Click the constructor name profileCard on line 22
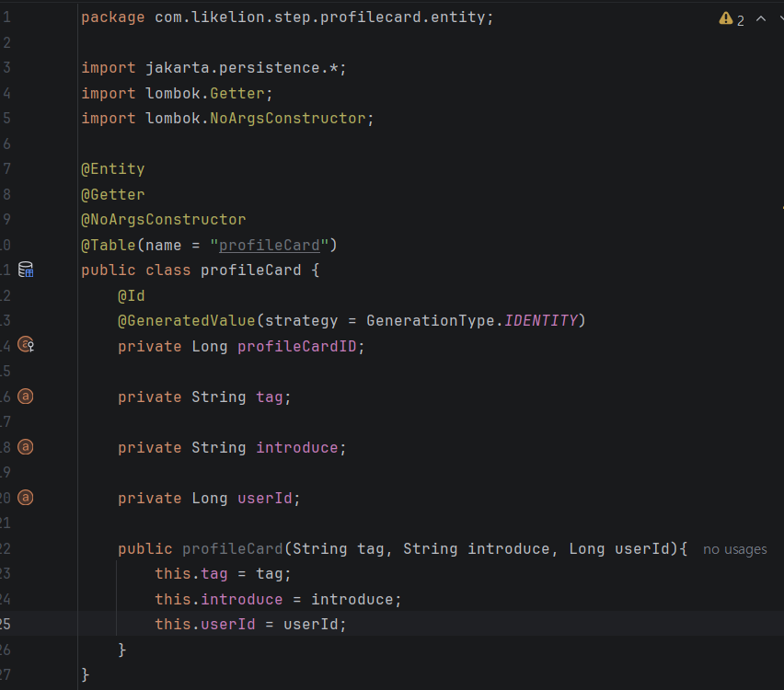Image resolution: width=784 pixels, height=690 pixels. pos(233,549)
